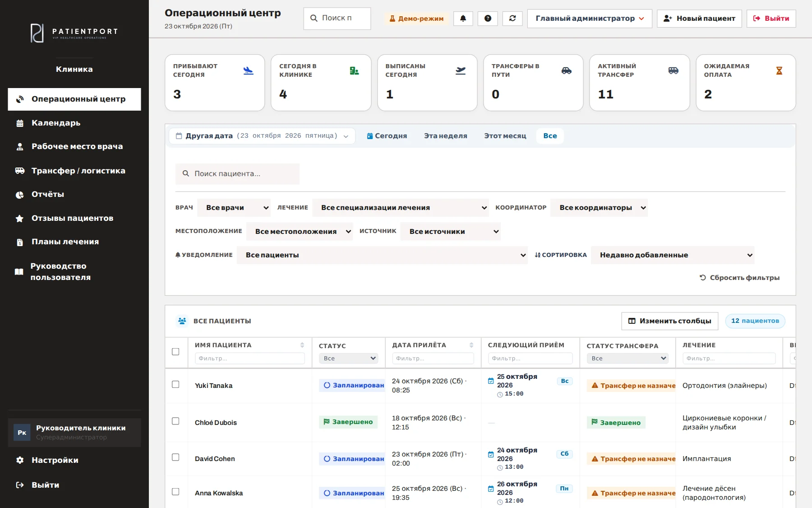Click Изменить столбцы button

pos(669,321)
